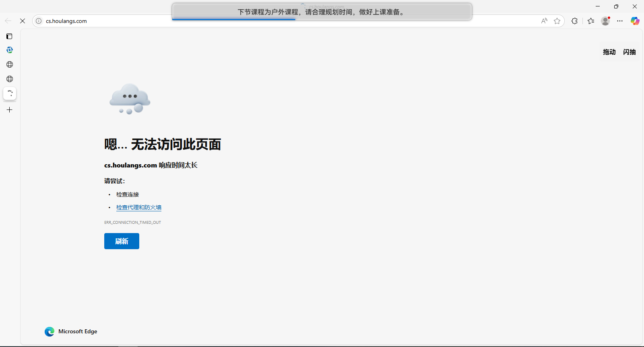Open Settings and more ellipsis menu
Viewport: 644px width, 347px height.
pyautogui.click(x=620, y=21)
